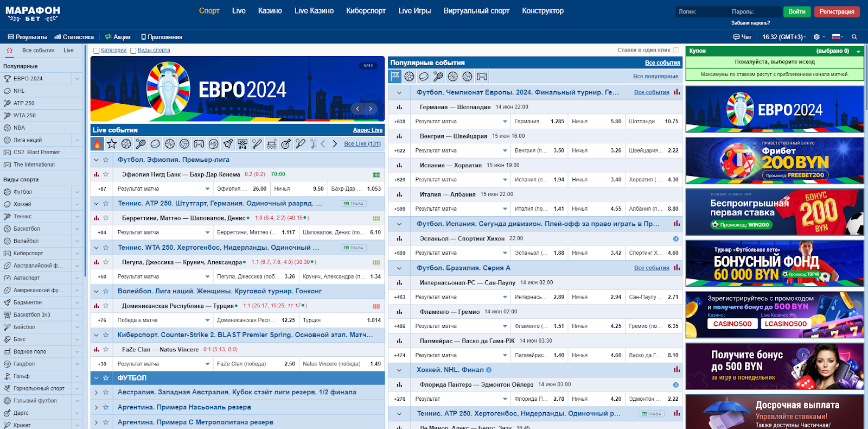868x429 pixels.
Task: Open the Live tab in top navigation
Action: coord(239,10)
